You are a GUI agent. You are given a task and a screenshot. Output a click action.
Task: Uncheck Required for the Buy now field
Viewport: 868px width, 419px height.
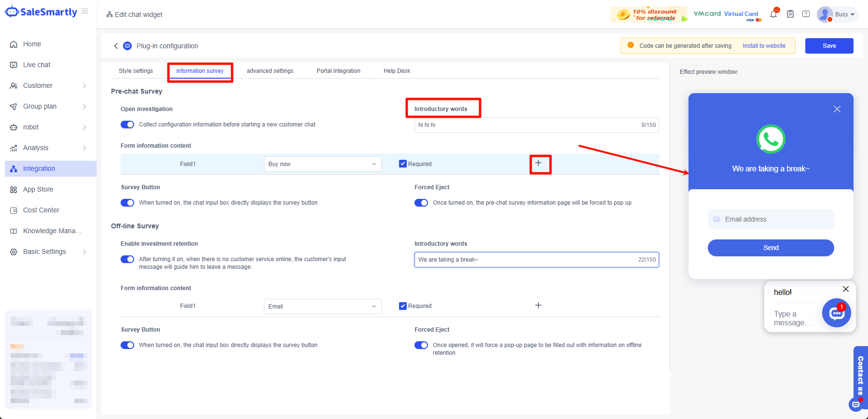click(x=403, y=164)
